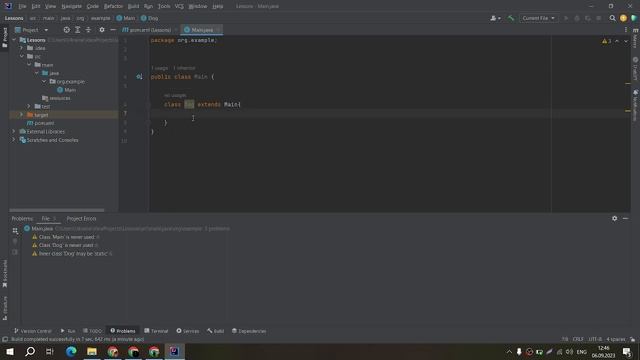This screenshot has width=640, height=360.
Task: Toggle the Project side stripe button
Action: tap(5, 38)
